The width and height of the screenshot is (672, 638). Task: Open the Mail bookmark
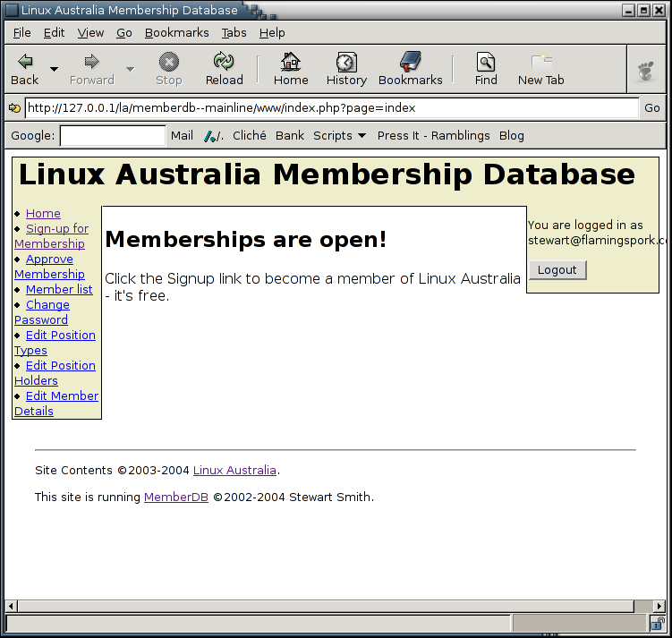(x=182, y=136)
